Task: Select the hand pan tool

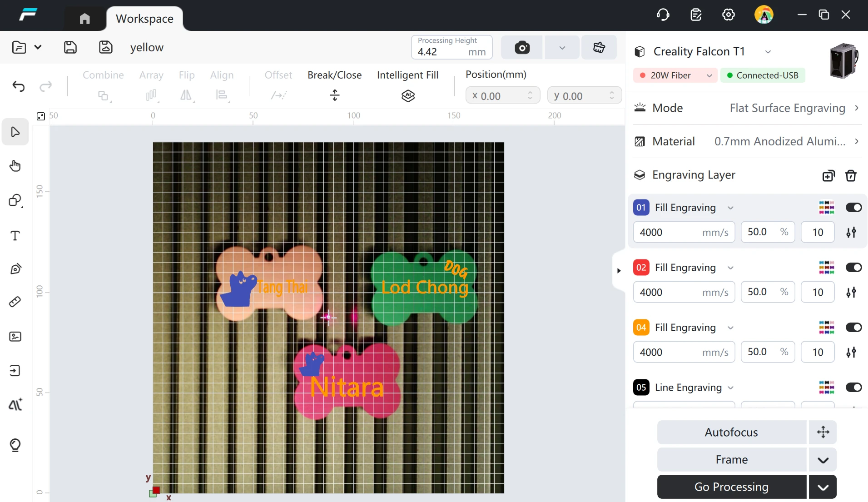Action: [x=15, y=166]
